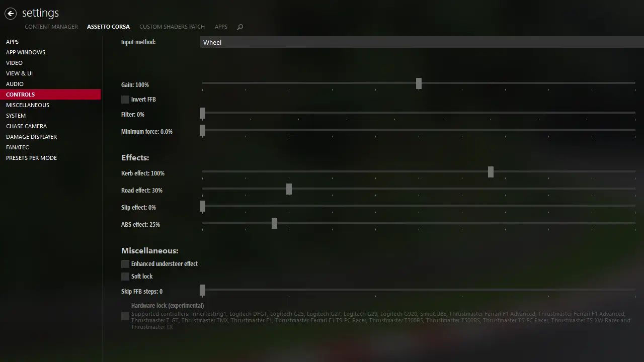Open the CUSTOM SHADERS PATCH tab

tap(172, 27)
